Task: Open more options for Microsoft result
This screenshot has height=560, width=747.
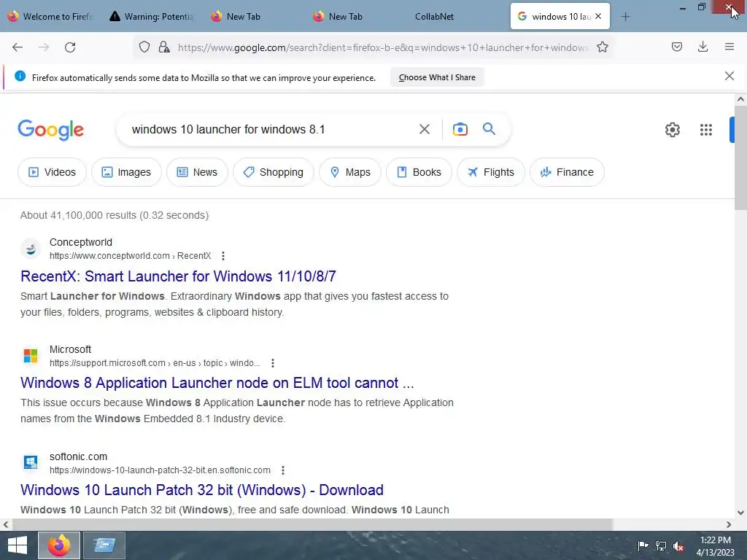Action: pyautogui.click(x=273, y=363)
